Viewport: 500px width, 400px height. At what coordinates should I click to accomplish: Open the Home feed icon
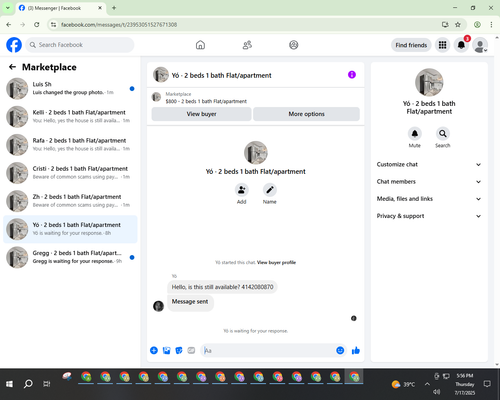click(x=200, y=45)
